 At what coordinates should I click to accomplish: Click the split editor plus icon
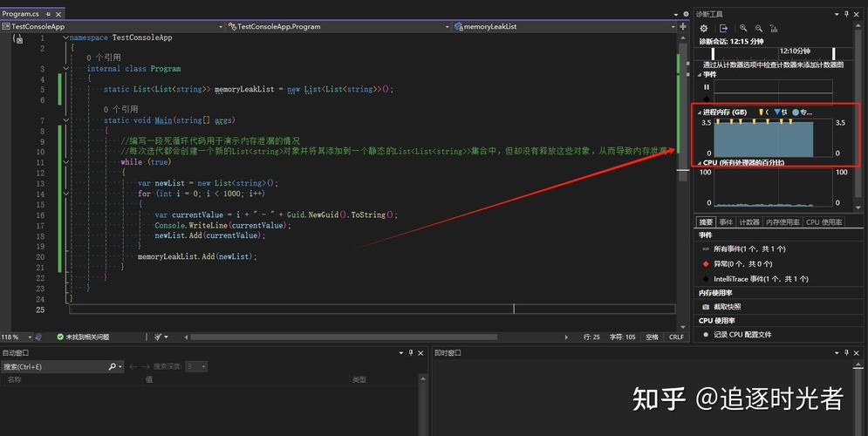(682, 26)
